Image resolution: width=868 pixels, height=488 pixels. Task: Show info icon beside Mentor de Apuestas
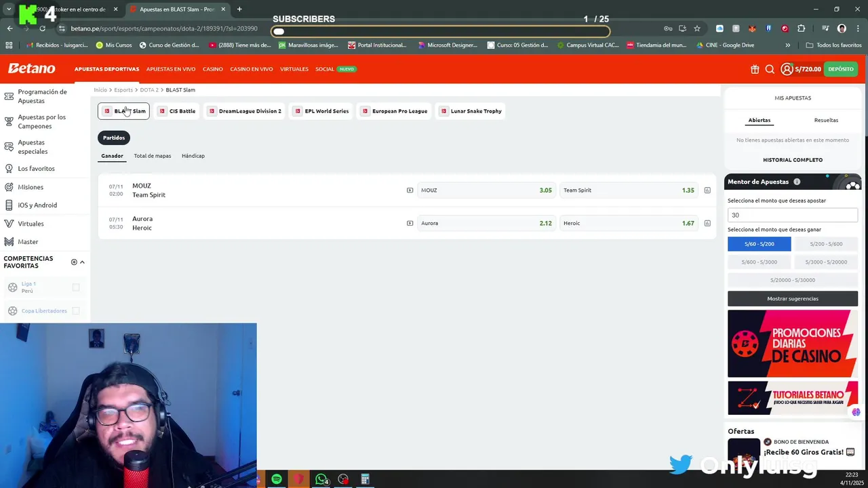point(797,182)
